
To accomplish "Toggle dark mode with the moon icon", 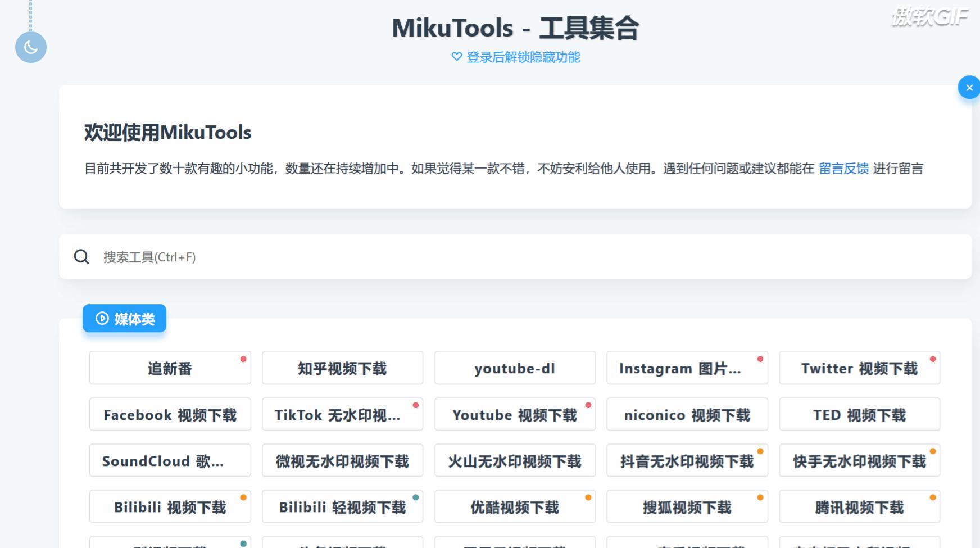I will click(x=31, y=47).
